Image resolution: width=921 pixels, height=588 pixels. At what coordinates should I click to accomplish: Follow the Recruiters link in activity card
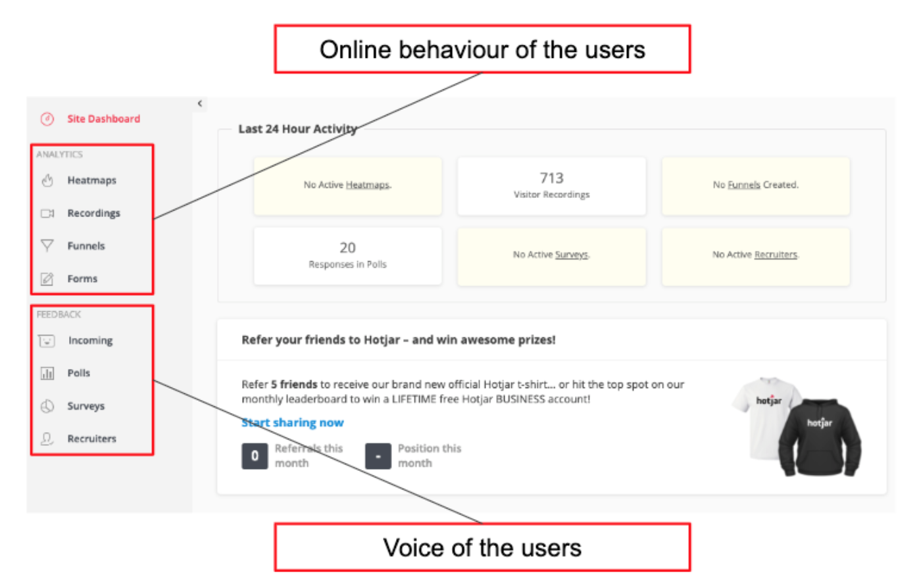pyautogui.click(x=776, y=255)
